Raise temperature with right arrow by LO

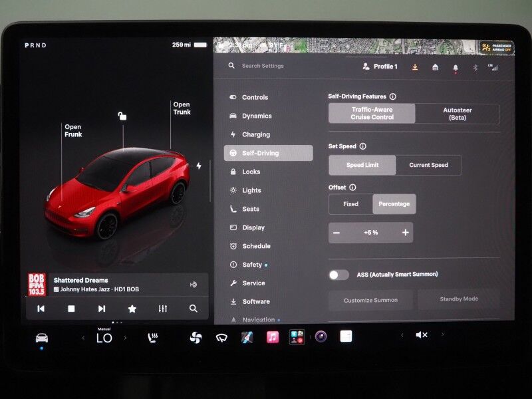tap(125, 338)
